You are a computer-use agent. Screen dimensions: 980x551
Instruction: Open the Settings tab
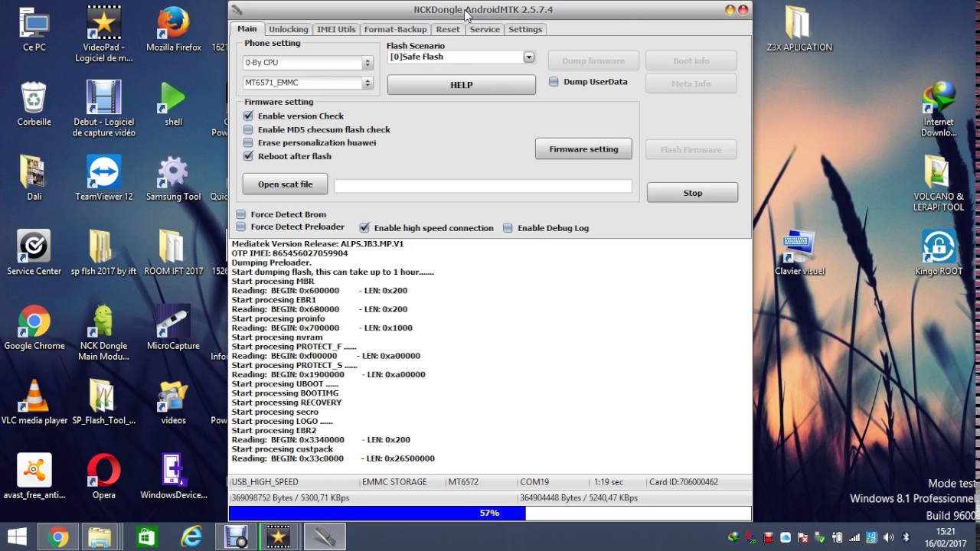(525, 29)
